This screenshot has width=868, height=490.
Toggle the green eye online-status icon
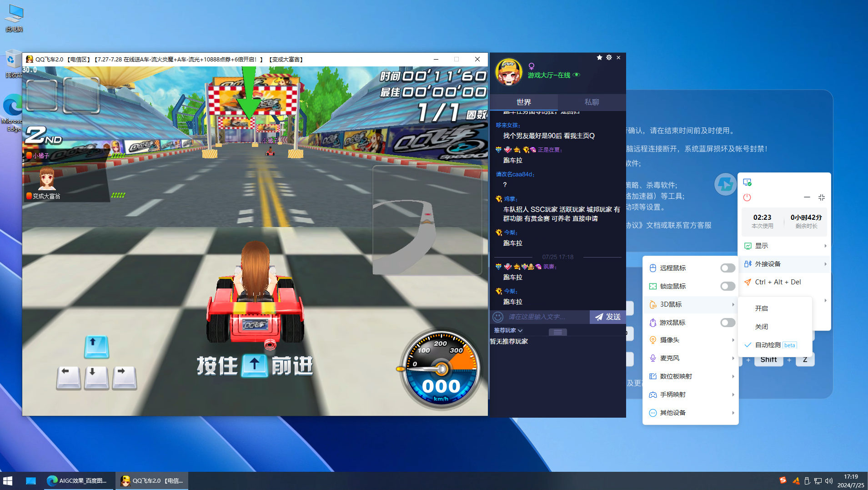(x=577, y=75)
